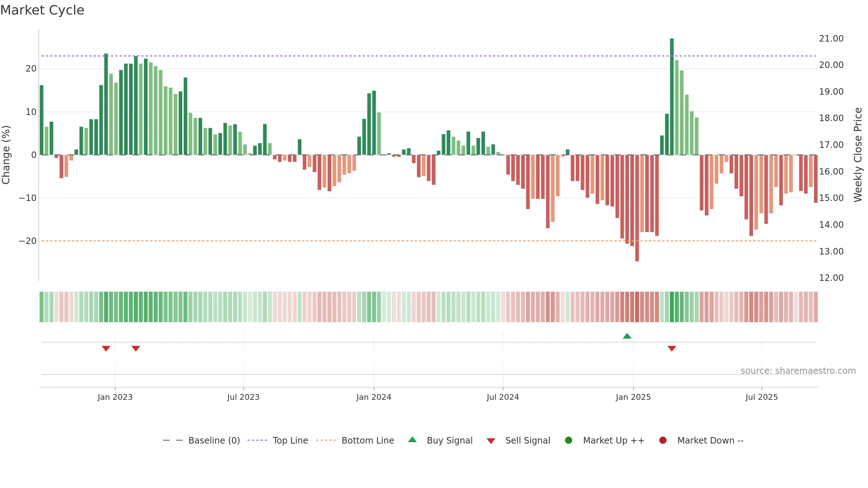Click the green Market Up legend circle
868x488 pixels.
569,440
